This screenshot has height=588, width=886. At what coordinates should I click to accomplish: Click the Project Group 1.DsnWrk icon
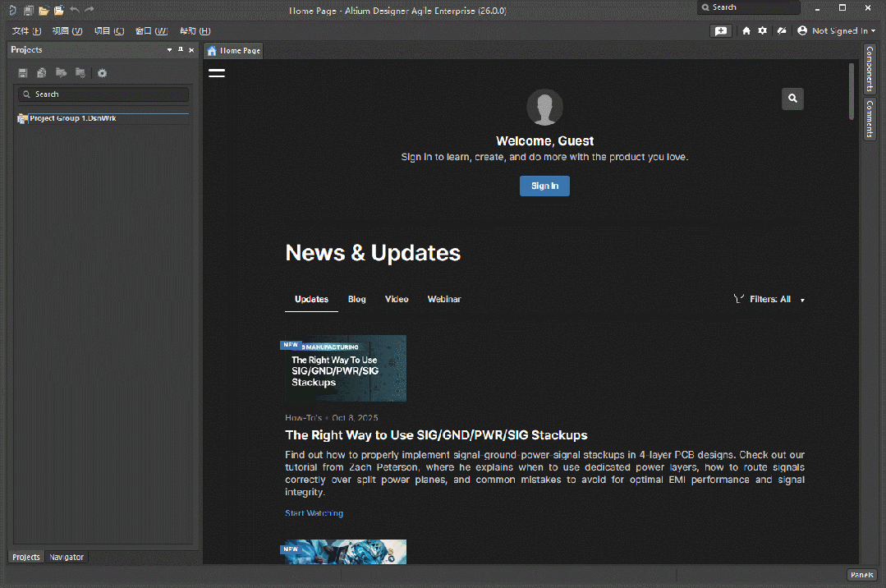(23, 119)
